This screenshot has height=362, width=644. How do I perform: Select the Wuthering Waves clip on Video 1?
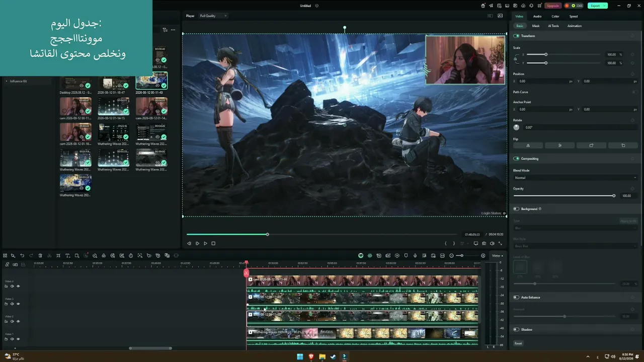click(x=362, y=333)
